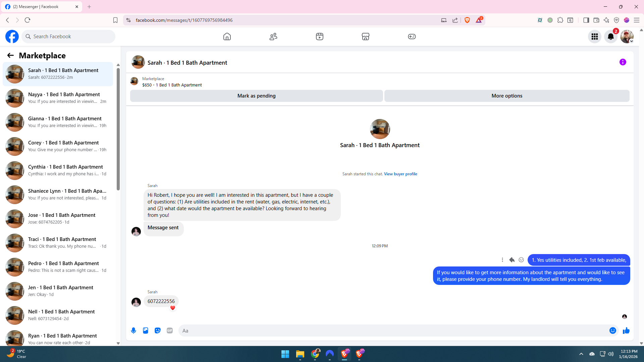Bookmark this page with the bookmark icon
Viewport: 644px width, 362px height.
coord(115,20)
